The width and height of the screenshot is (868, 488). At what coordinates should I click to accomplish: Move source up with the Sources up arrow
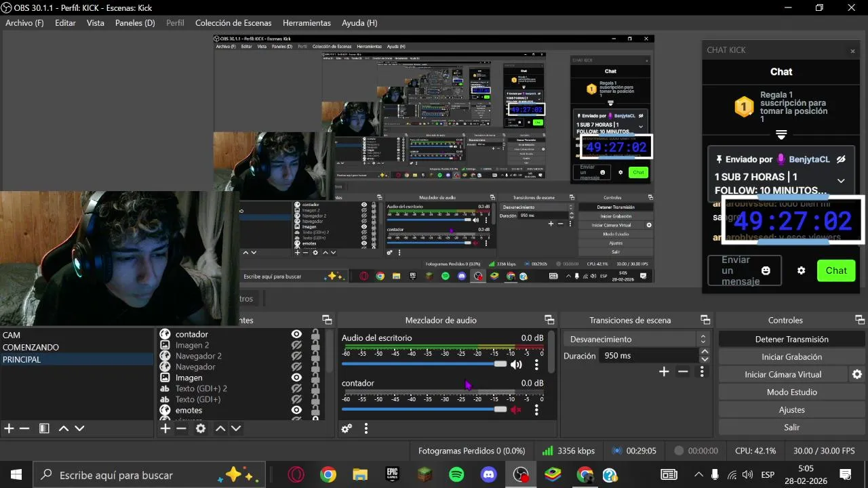220,428
